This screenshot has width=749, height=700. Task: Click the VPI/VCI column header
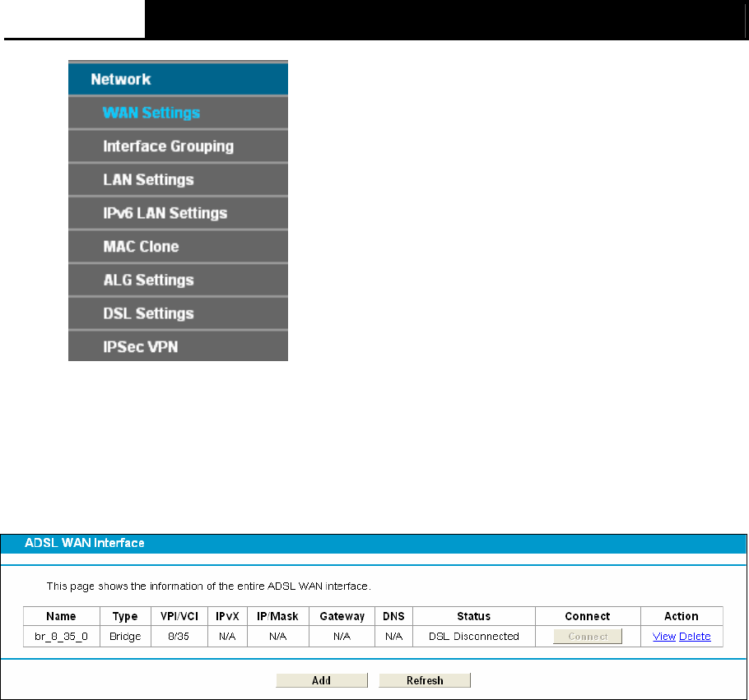click(179, 616)
